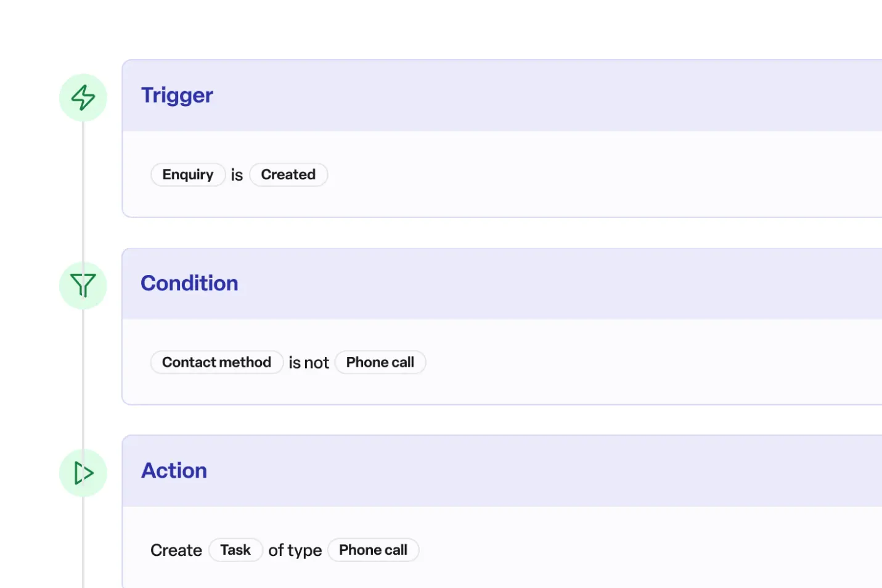Image resolution: width=882 pixels, height=588 pixels.
Task: Click the 'is not' operator text
Action: tap(309, 362)
